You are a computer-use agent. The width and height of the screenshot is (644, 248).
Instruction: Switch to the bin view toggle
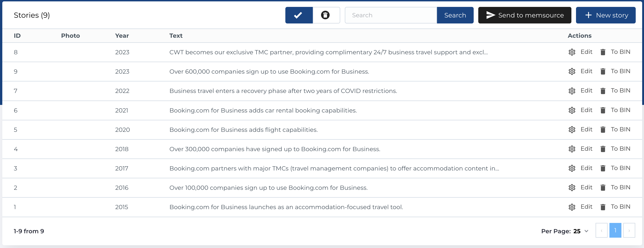[325, 15]
